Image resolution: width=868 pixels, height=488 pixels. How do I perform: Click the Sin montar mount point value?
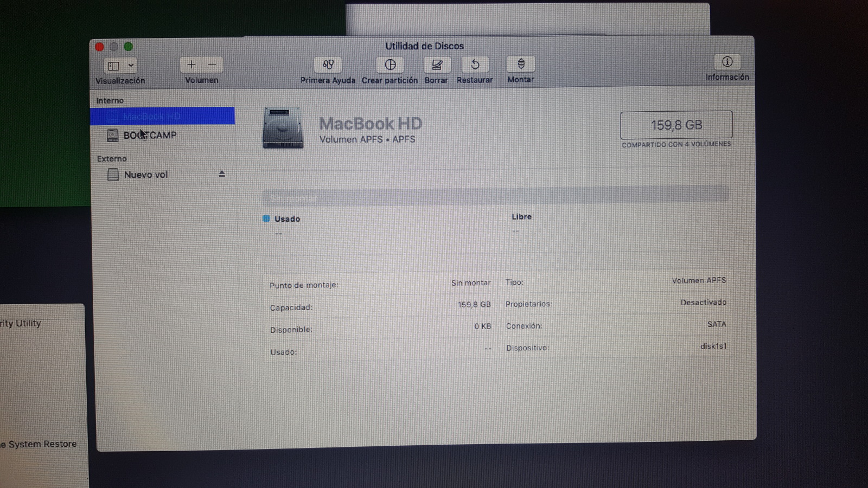[x=471, y=283]
